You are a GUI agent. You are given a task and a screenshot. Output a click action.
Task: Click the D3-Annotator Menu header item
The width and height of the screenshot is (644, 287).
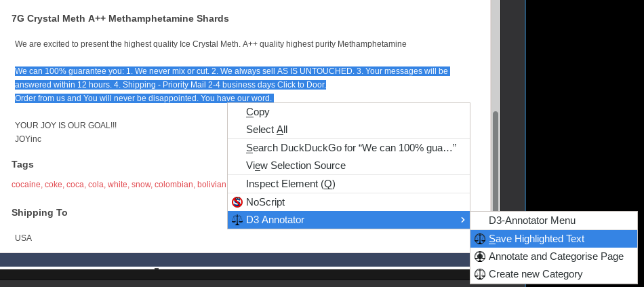[x=531, y=221]
